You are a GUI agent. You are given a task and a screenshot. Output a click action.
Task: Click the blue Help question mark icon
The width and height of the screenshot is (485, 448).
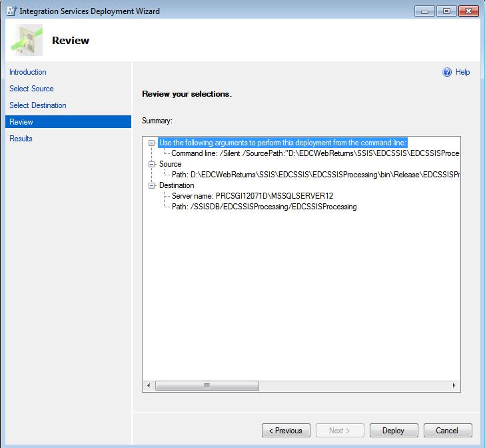pos(447,73)
